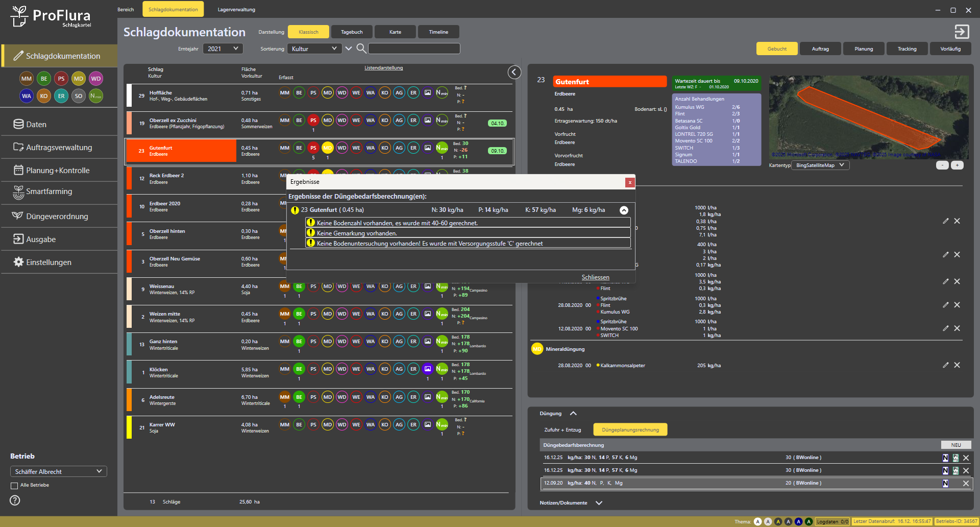This screenshot has height=527, width=980.
Task: Edit the Kalkammonsalpeter entry with the pencil
Action: pyautogui.click(x=945, y=365)
